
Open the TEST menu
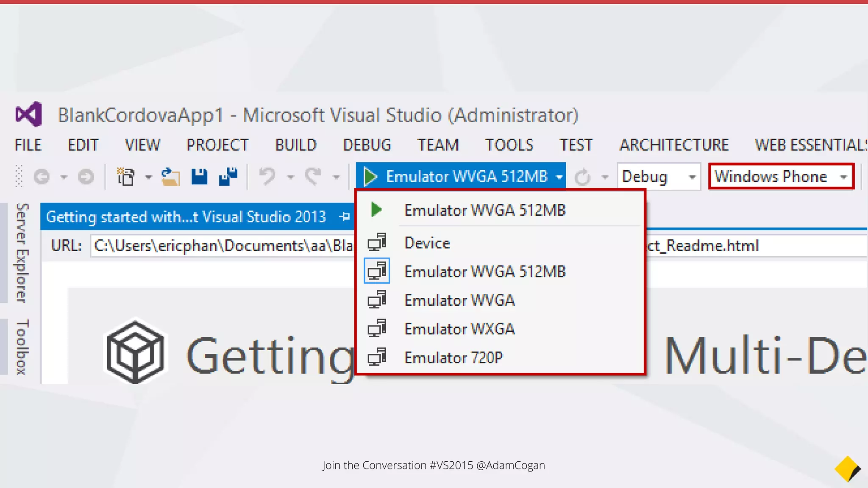(576, 145)
